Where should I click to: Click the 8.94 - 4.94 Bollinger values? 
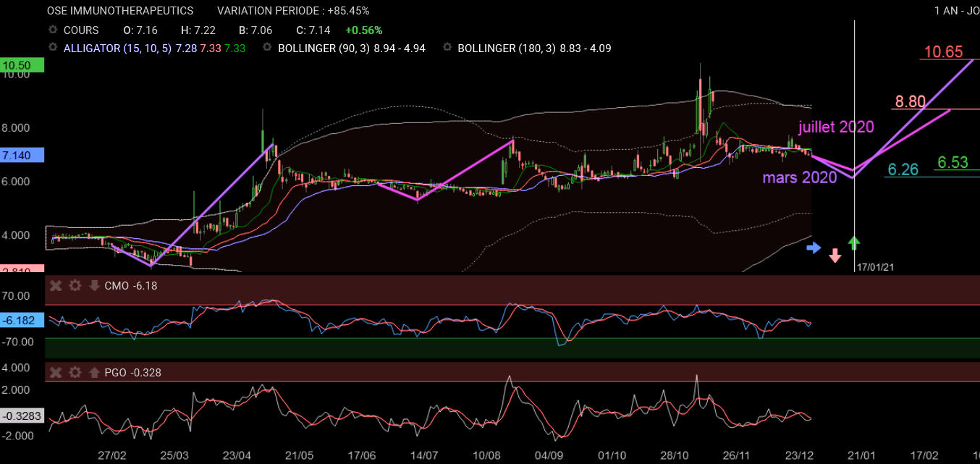click(x=400, y=48)
